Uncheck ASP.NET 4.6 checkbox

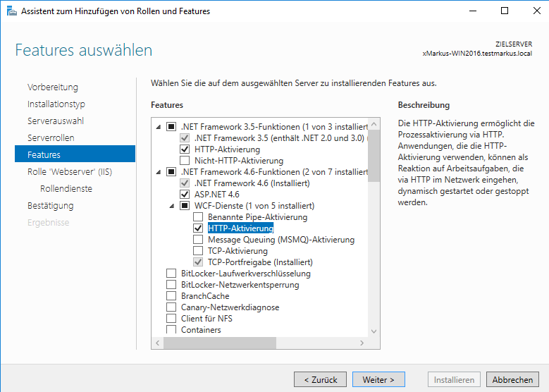tap(185, 195)
